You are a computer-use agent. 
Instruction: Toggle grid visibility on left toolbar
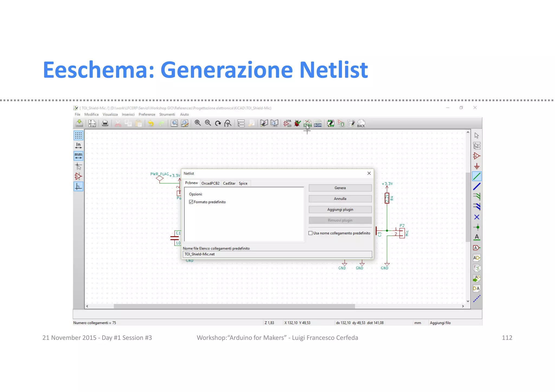tap(78, 135)
